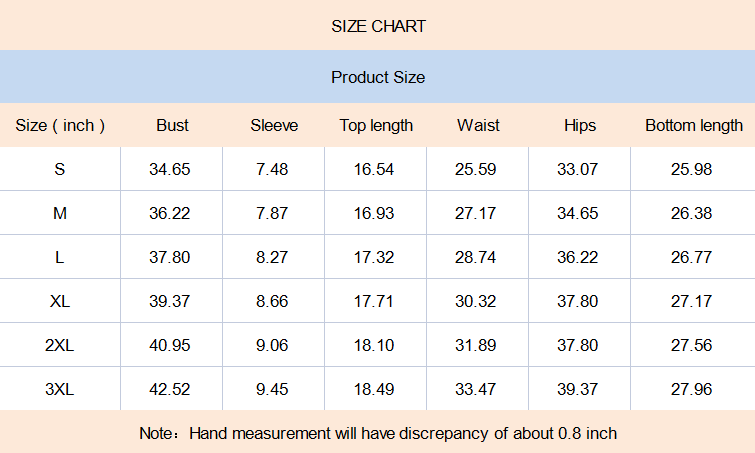
Task: Select the Bust column header
Action: coord(172,125)
